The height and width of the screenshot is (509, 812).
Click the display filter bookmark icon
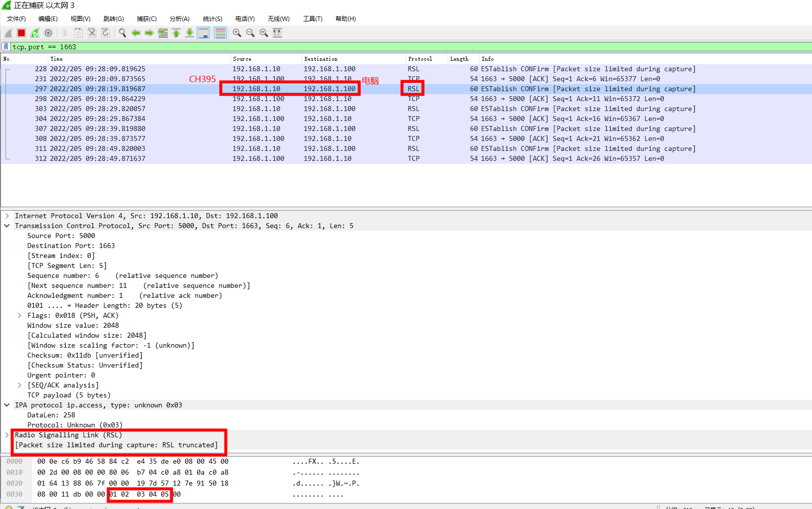[x=6, y=46]
